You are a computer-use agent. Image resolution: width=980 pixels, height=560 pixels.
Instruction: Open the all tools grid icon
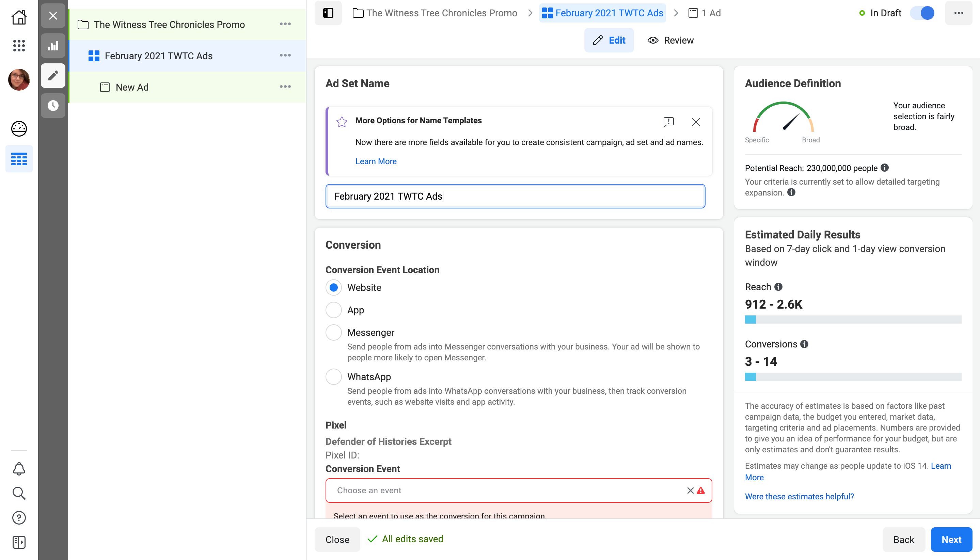point(19,46)
